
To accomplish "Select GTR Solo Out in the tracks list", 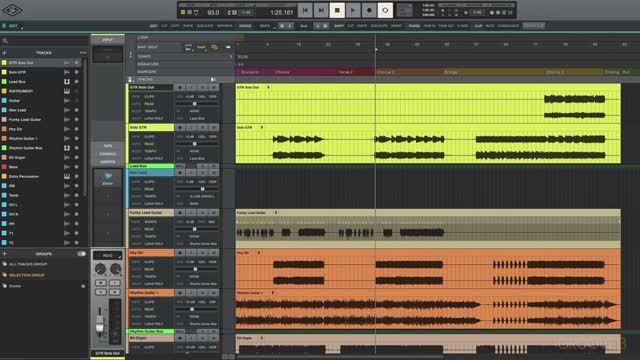I will (41, 63).
